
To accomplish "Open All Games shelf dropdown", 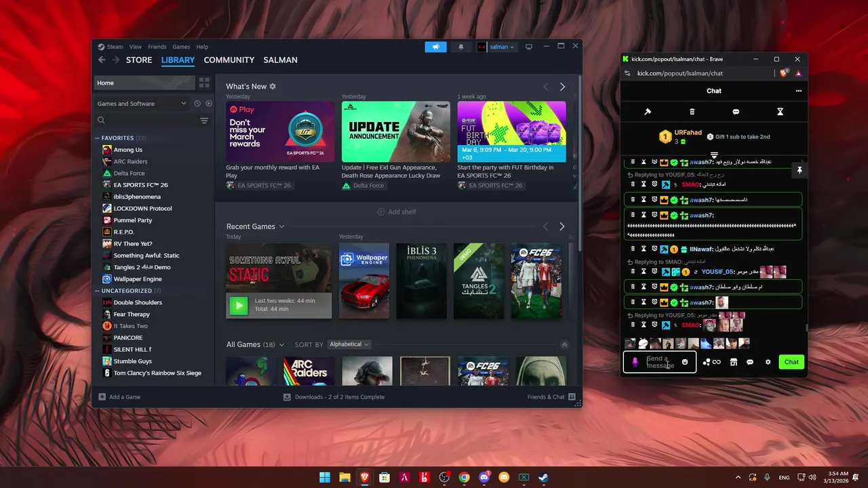I will pyautogui.click(x=281, y=344).
